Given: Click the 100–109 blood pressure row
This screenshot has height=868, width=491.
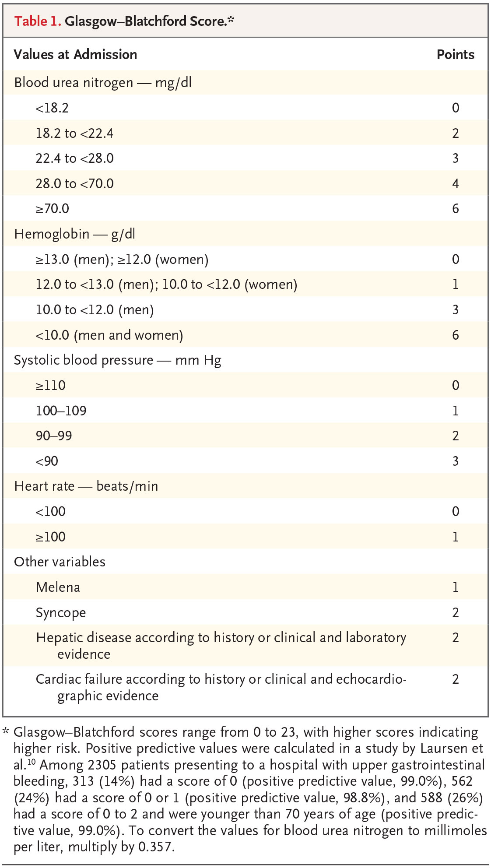Looking at the screenshot, I should (245, 411).
